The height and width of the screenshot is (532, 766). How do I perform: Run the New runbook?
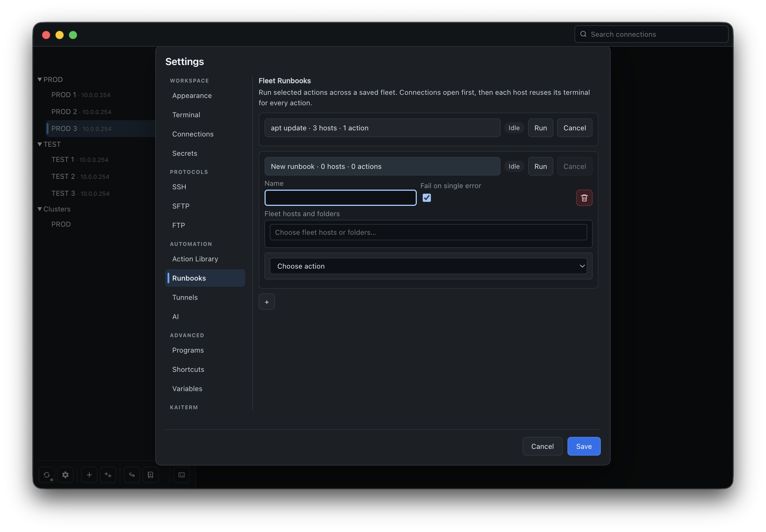tap(540, 166)
